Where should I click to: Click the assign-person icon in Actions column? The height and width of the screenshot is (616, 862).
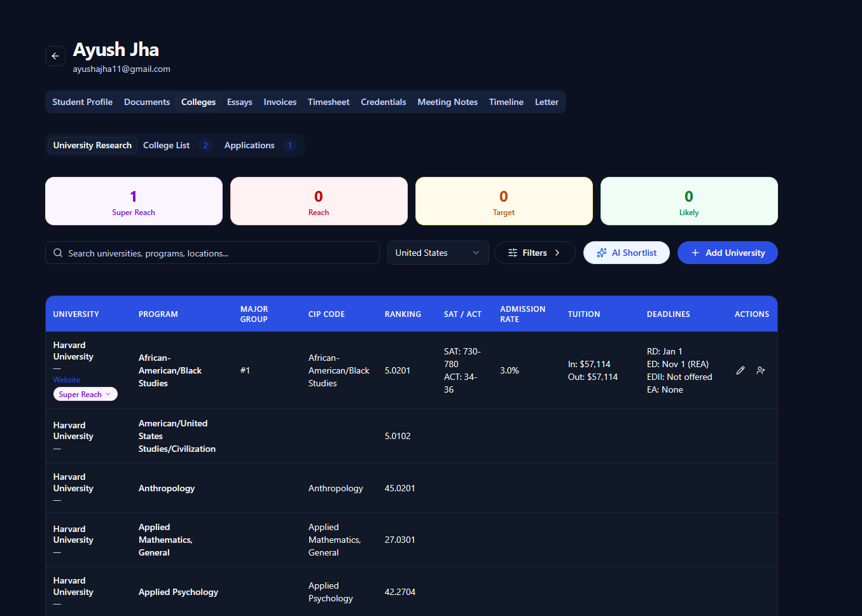tap(761, 370)
